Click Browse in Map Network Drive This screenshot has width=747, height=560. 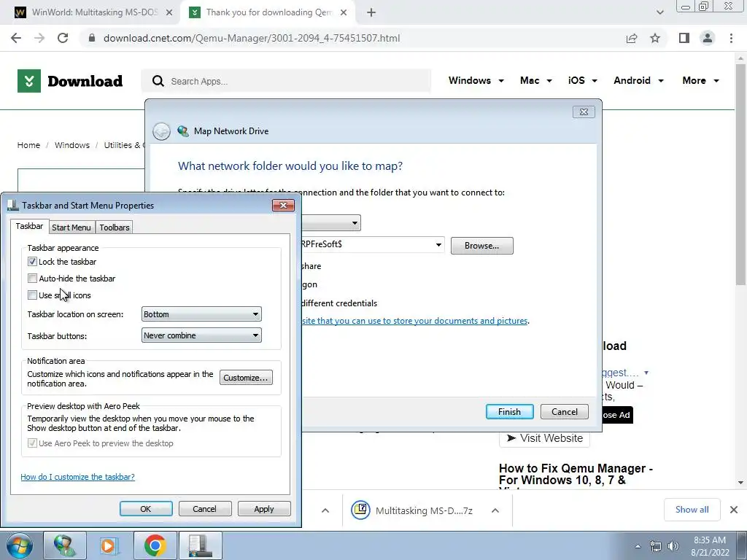click(x=481, y=246)
